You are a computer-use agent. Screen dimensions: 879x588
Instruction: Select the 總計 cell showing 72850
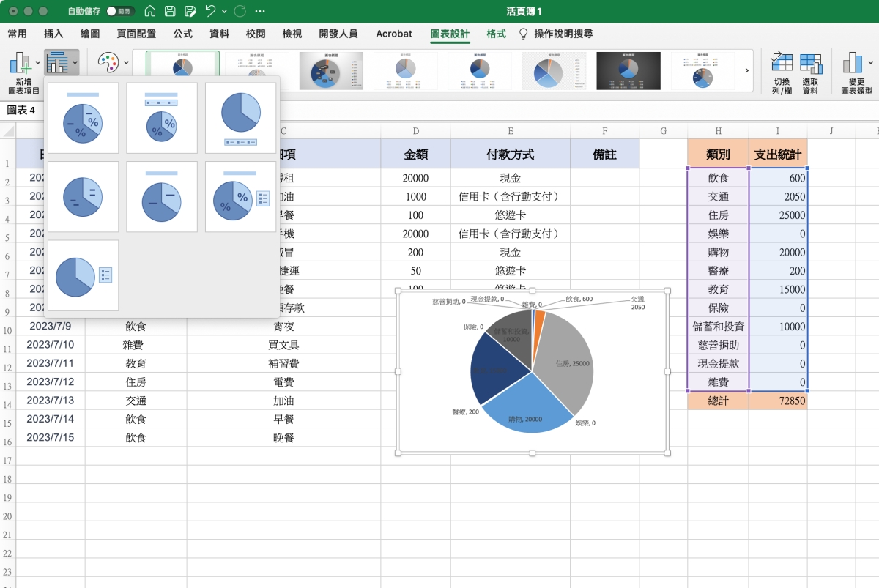point(778,401)
